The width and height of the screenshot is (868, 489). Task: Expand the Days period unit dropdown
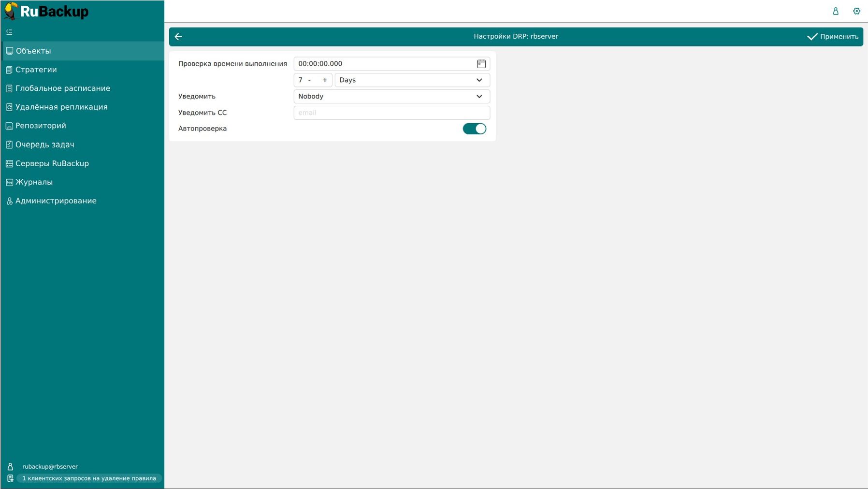pyautogui.click(x=412, y=80)
